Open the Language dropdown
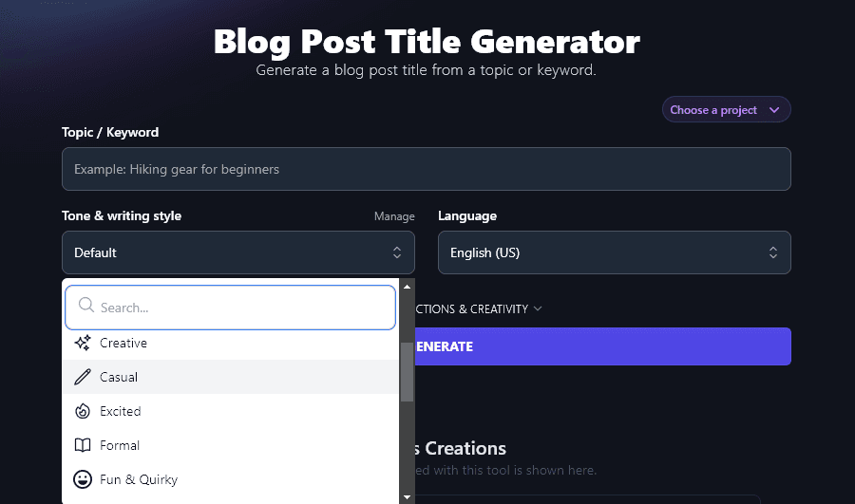Screen dimensions: 855x504 tap(614, 252)
